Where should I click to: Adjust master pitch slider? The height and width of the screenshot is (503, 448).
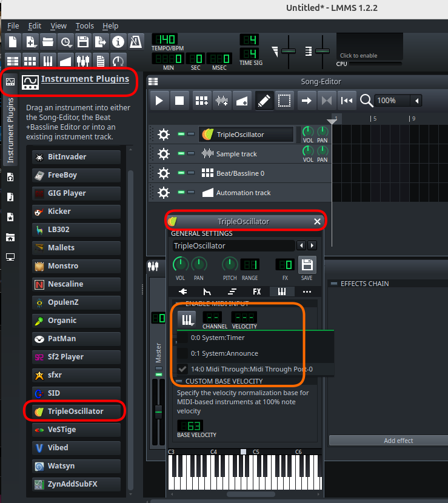[x=322, y=52]
